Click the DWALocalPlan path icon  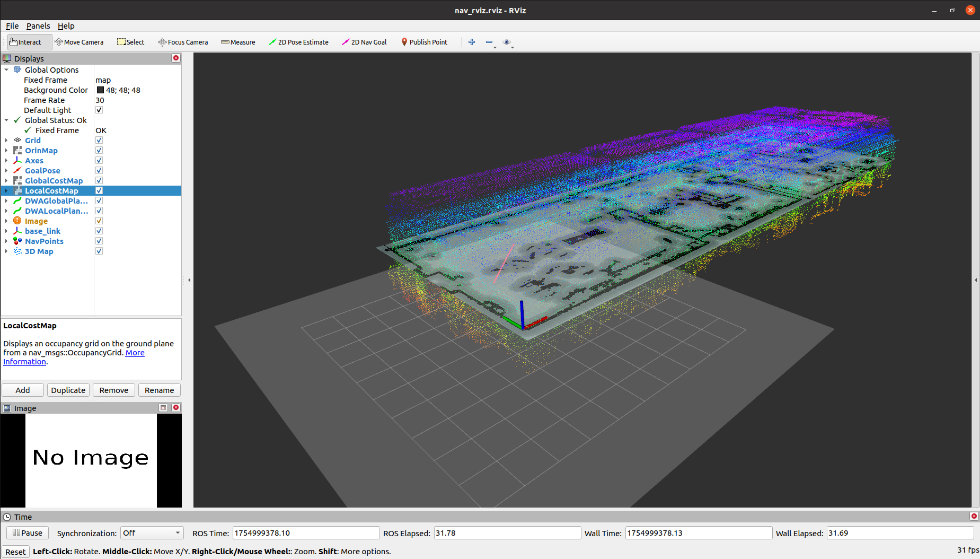pyautogui.click(x=17, y=211)
